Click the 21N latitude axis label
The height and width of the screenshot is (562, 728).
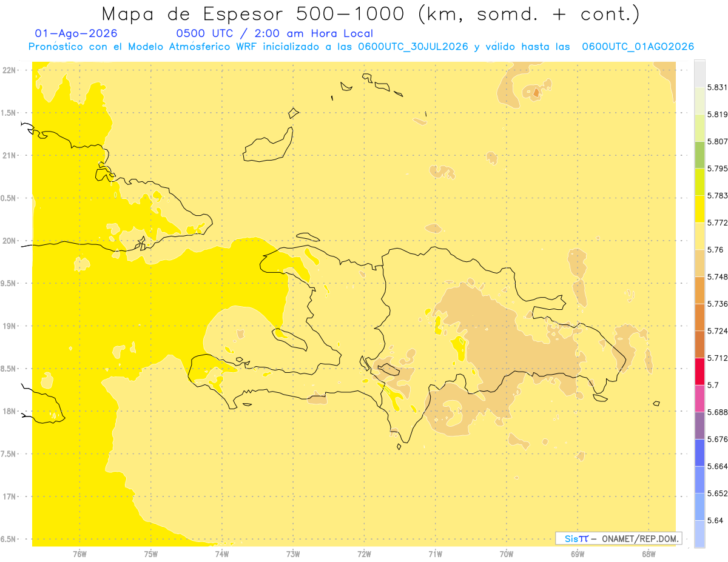pos(9,156)
